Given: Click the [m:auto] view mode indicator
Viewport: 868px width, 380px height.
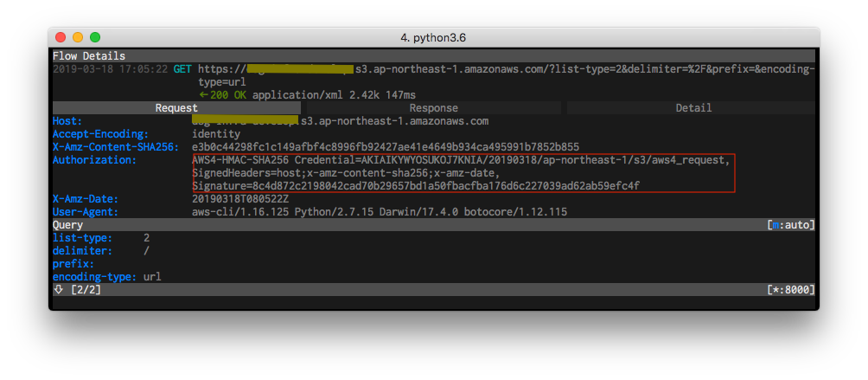Looking at the screenshot, I should pos(790,225).
